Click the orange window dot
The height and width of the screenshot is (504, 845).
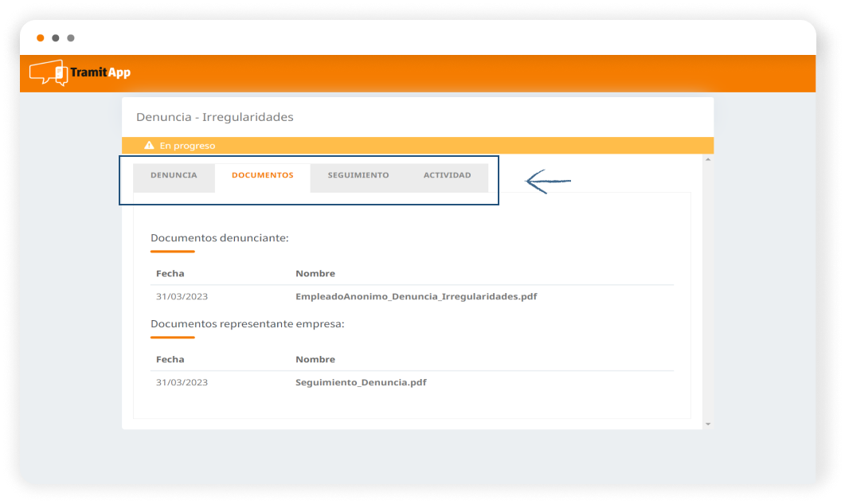[41, 37]
